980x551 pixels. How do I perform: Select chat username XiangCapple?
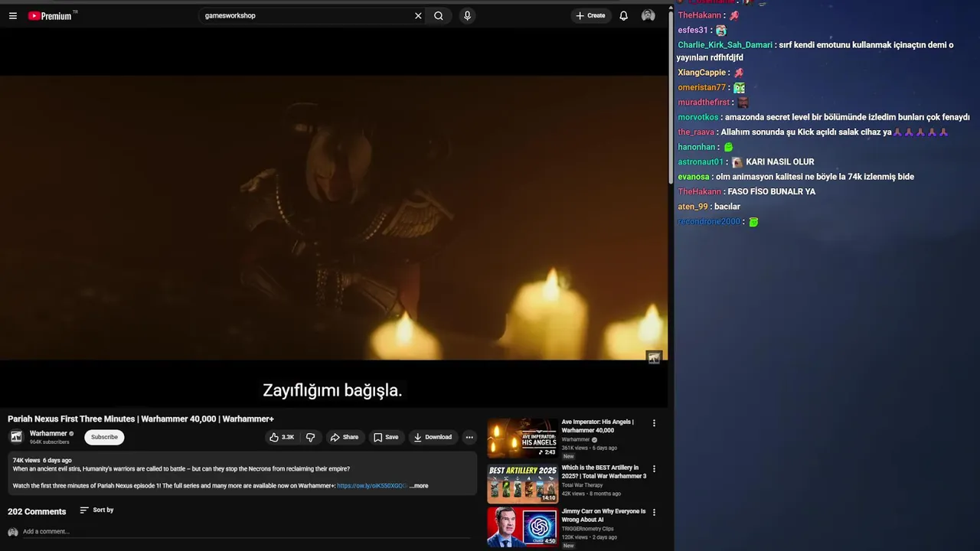click(702, 73)
